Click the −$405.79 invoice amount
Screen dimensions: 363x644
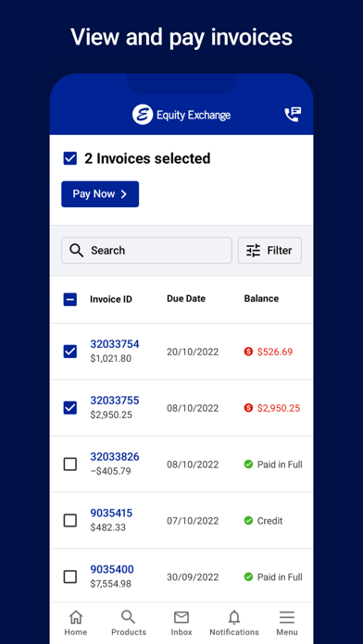tap(110, 471)
